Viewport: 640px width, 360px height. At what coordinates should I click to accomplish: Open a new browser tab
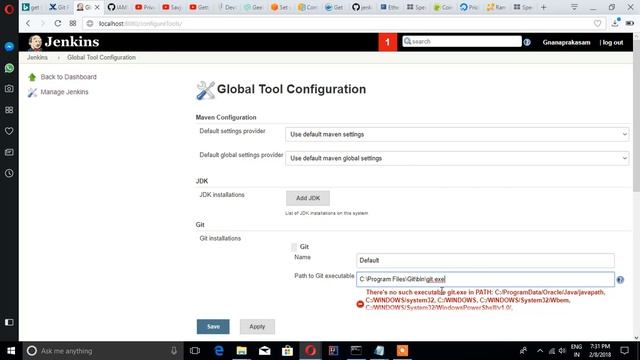(x=543, y=7)
